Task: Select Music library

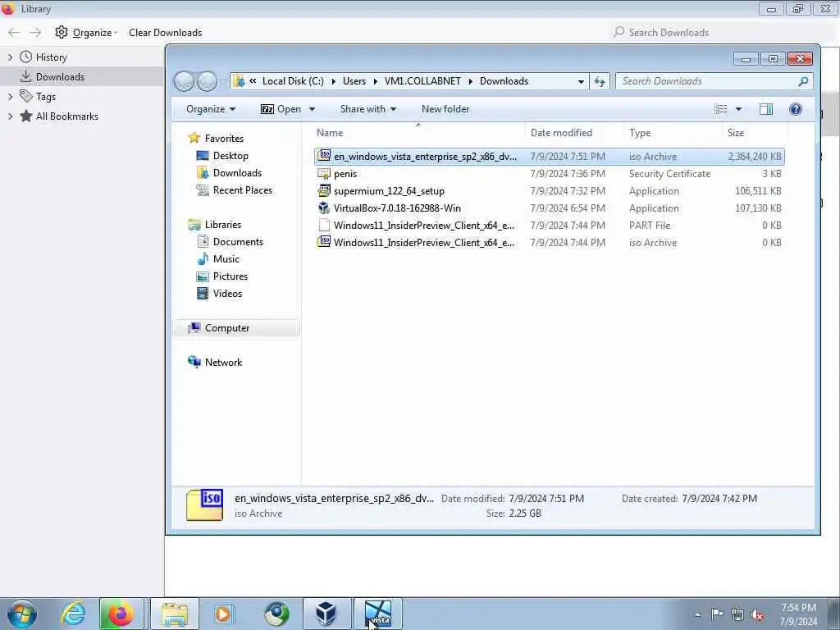Action: tap(226, 258)
